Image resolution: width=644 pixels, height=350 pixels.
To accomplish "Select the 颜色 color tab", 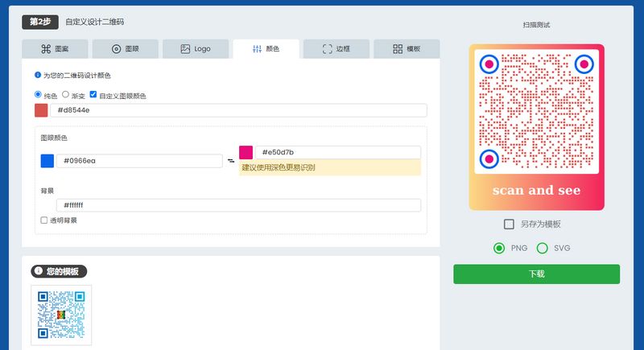I will coord(266,49).
